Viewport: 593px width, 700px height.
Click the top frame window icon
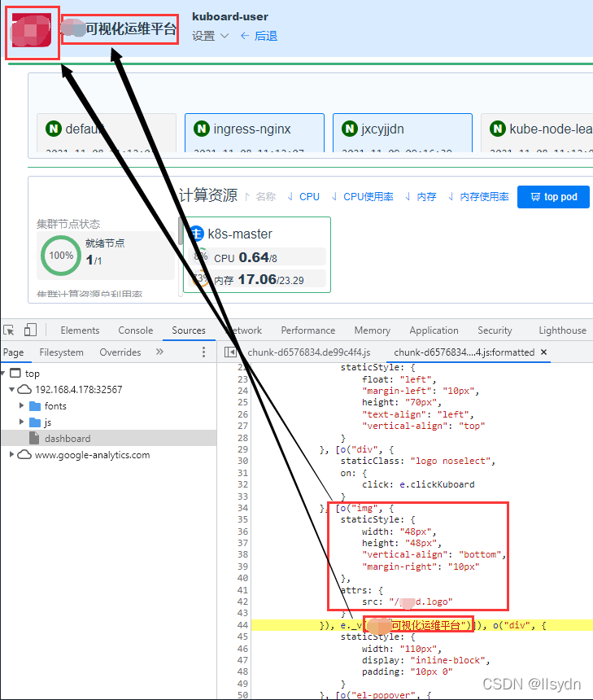pos(15,373)
